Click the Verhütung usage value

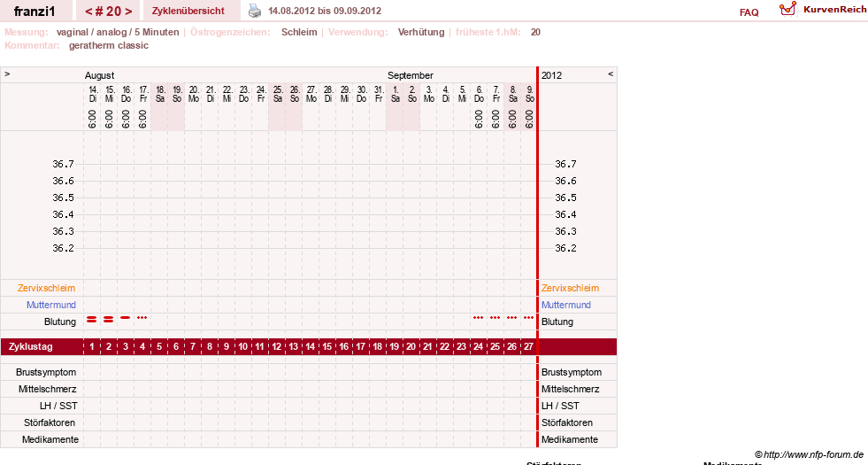(x=420, y=32)
